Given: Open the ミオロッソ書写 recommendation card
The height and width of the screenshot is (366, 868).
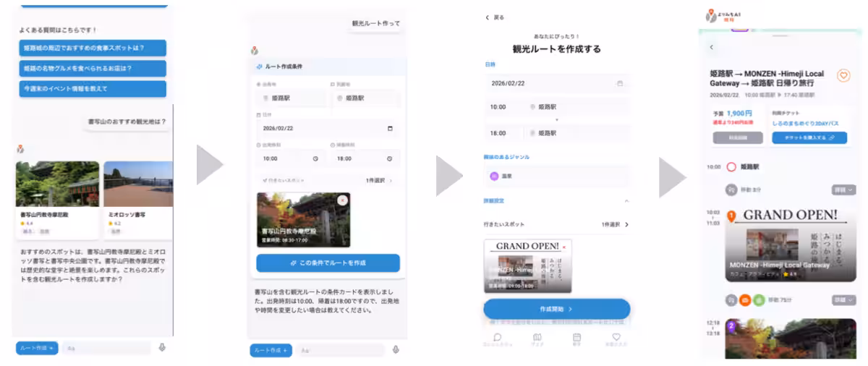Looking at the screenshot, I should tap(138, 200).
